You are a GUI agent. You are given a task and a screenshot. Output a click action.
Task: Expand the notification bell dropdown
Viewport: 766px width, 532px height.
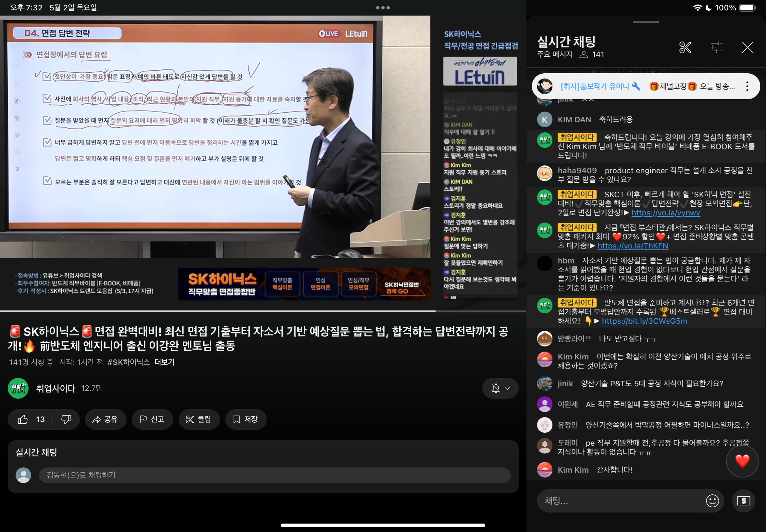pyautogui.click(x=500, y=388)
